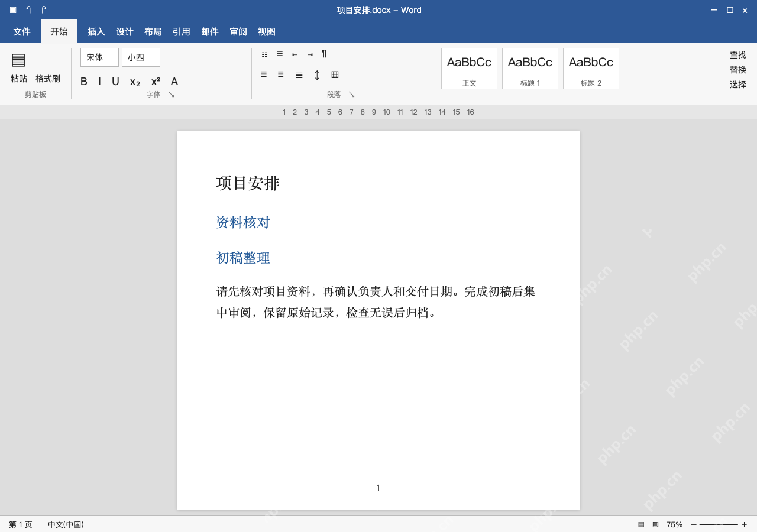Click the 75% zoom level
Viewport: 757px width, 532px height.
tap(674, 524)
